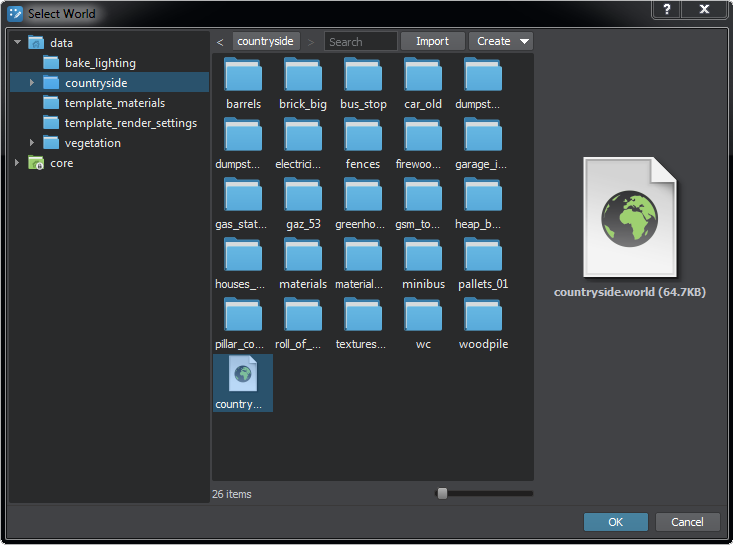The height and width of the screenshot is (545, 733).
Task: Open the minibus folder
Action: [x=423, y=255]
